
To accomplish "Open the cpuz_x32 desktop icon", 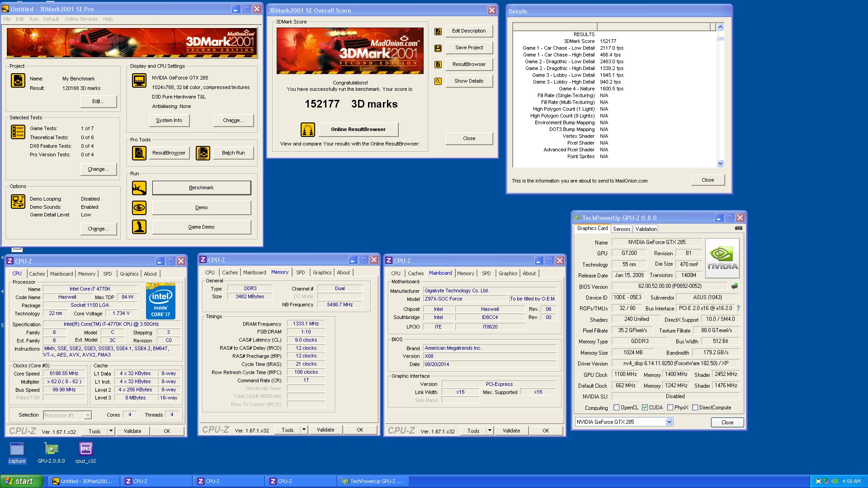I will (x=86, y=453).
